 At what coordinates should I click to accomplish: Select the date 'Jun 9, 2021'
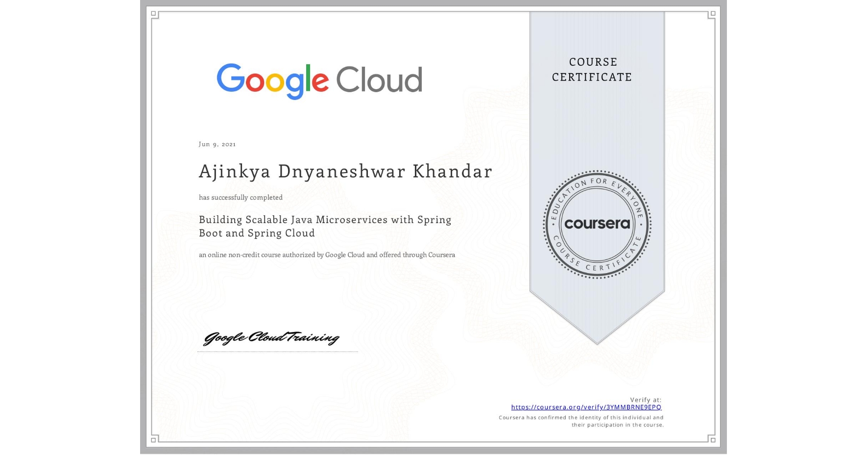pyautogui.click(x=217, y=144)
